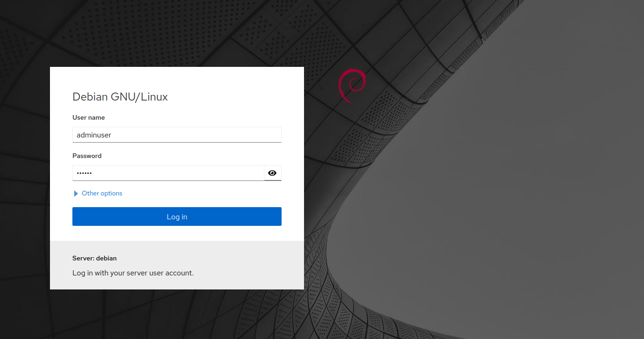Focus the Password input field
This screenshot has height=339, width=644.
(168, 173)
